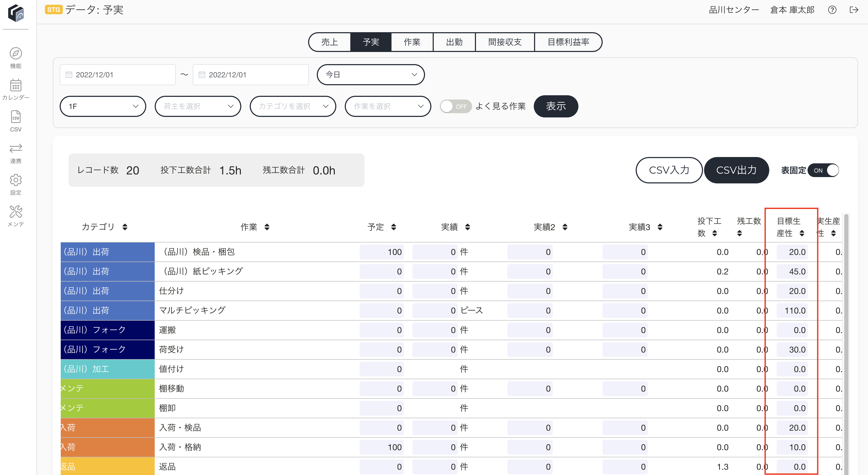Screen dimensions: 868x475
Task: Open the カレンダー calendar icon
Action: coord(16,85)
